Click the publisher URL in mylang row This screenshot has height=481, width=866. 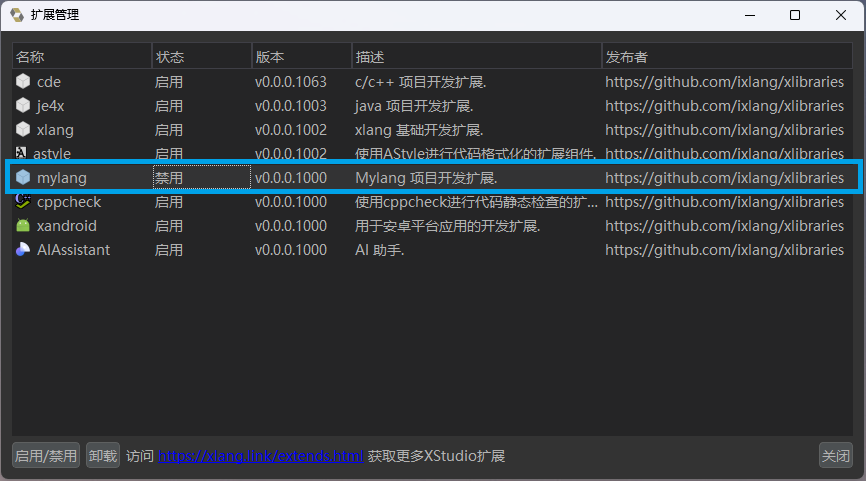coord(724,178)
